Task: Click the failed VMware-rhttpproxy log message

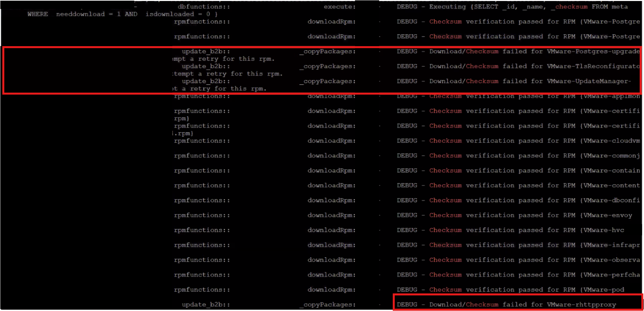Action: pyautogui.click(x=522, y=305)
